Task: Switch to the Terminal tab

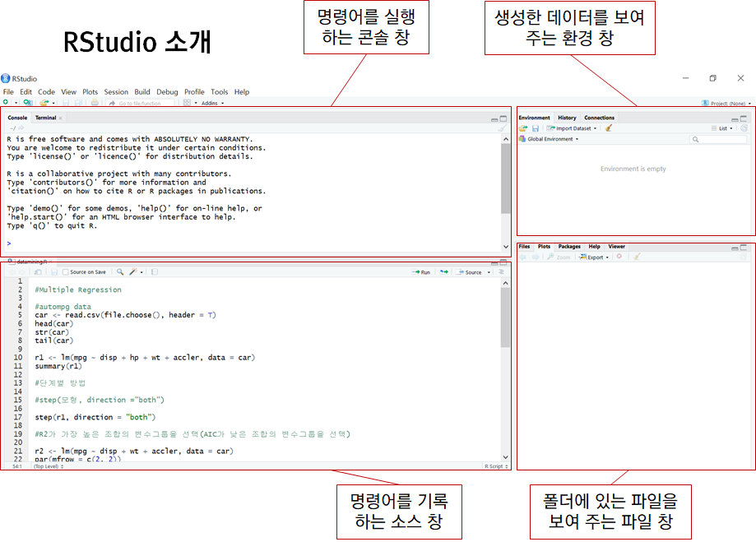Action: point(45,118)
